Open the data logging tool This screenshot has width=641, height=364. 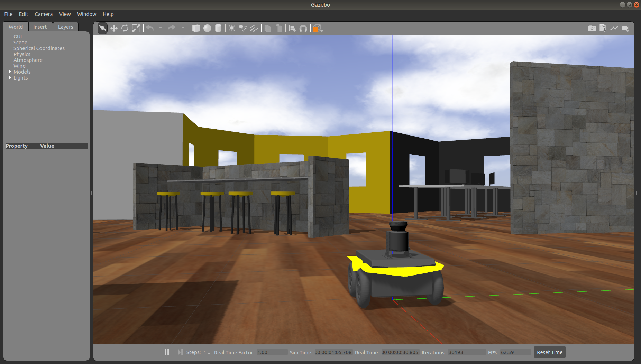pos(603,28)
